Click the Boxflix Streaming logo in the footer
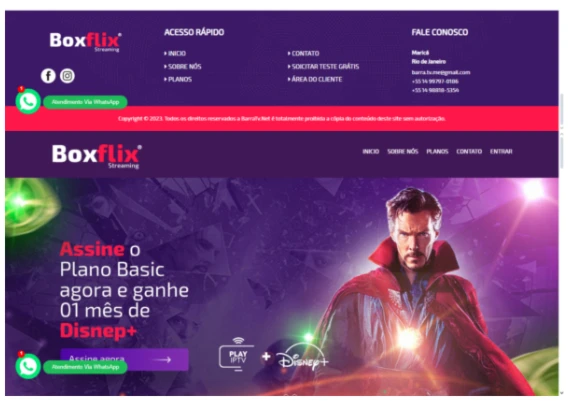The image size is (572, 414). coord(85,42)
